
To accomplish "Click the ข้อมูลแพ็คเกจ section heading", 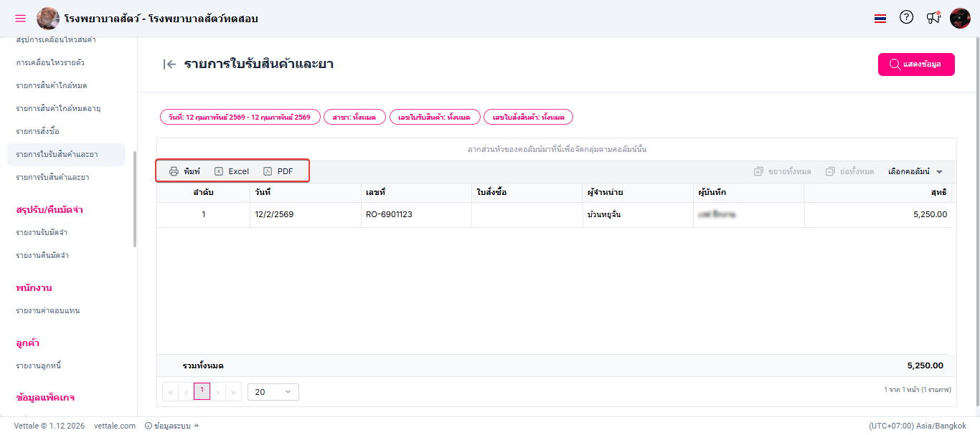I will click(x=45, y=397).
